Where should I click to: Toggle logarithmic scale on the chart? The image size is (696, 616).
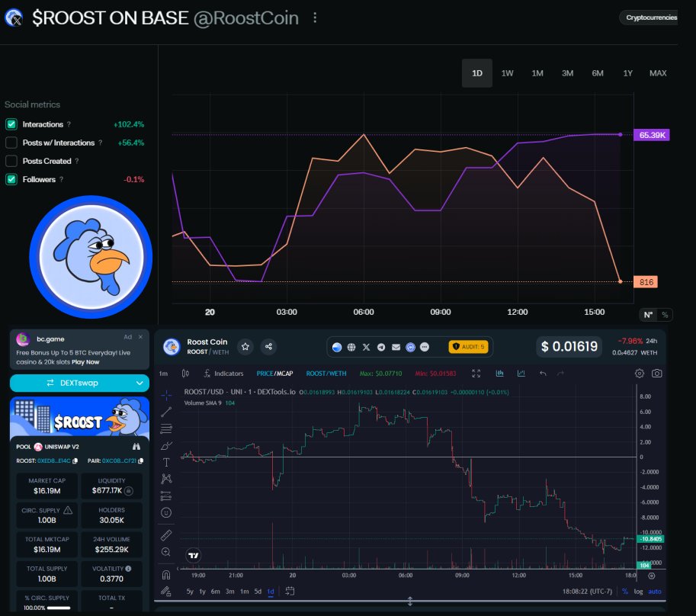coord(637,592)
